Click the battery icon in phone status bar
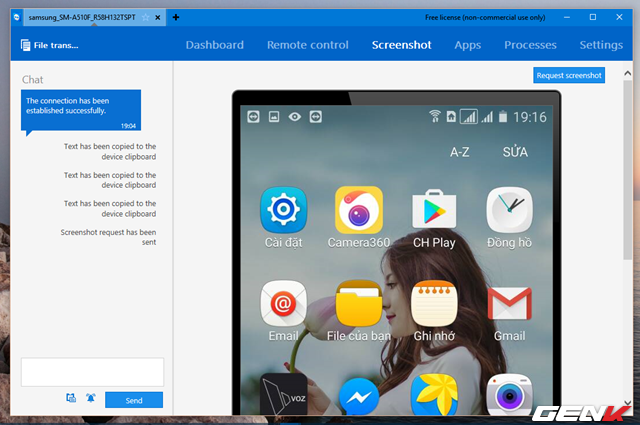Viewport: 640px width, 425px height. pos(503,117)
